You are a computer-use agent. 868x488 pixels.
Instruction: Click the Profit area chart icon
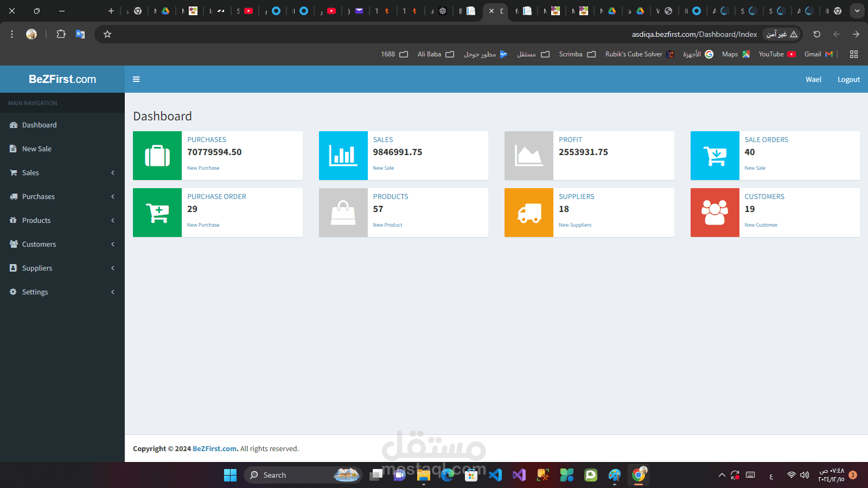pos(529,156)
